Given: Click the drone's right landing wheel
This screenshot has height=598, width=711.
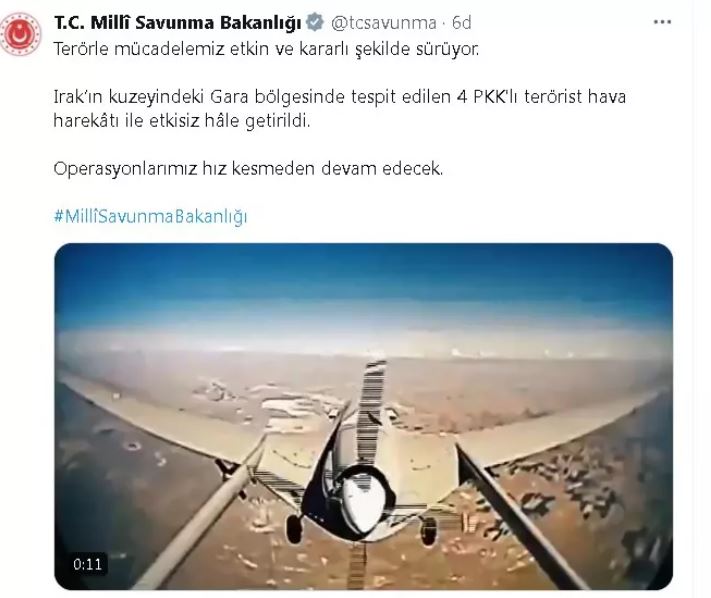Looking at the screenshot, I should pyautogui.click(x=429, y=531).
